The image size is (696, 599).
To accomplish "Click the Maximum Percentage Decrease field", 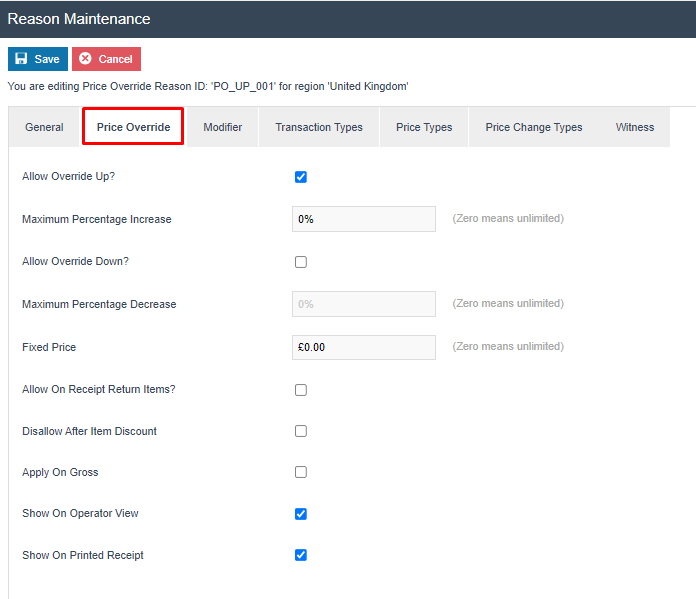I will pyautogui.click(x=364, y=304).
